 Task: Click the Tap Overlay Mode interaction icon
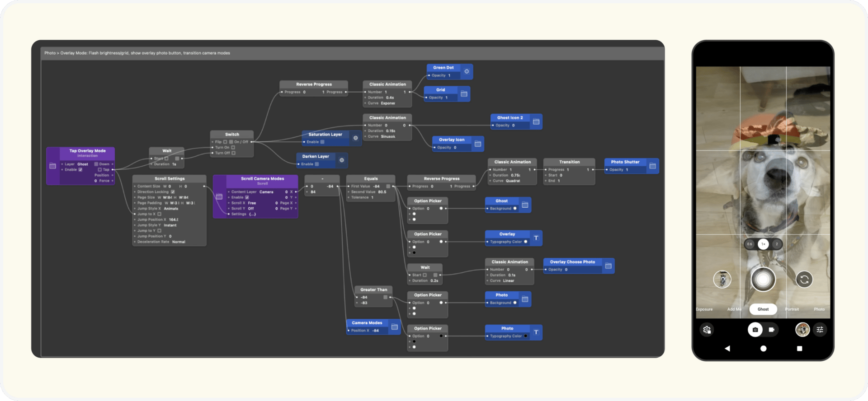[x=52, y=166]
